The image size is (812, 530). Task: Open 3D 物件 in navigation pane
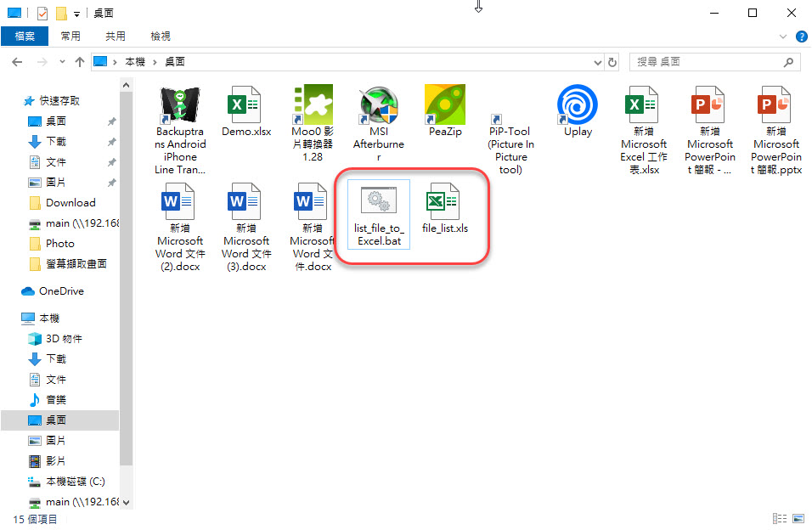55,339
